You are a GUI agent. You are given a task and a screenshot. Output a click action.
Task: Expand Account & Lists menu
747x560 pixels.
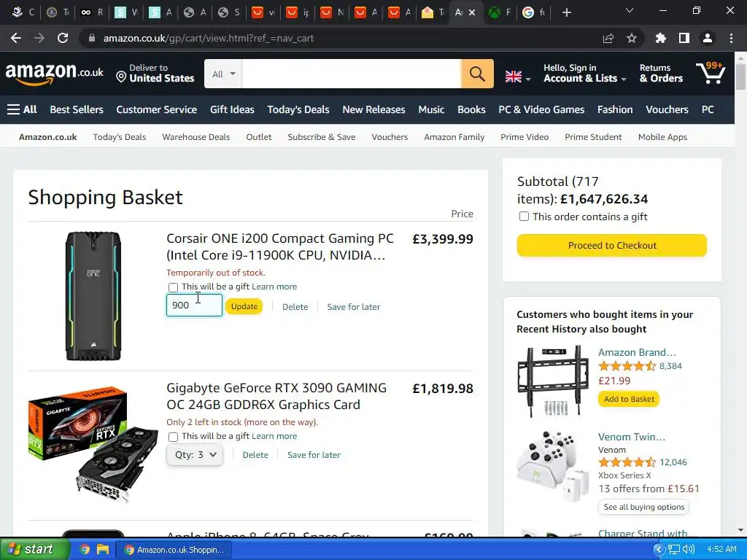coord(584,74)
